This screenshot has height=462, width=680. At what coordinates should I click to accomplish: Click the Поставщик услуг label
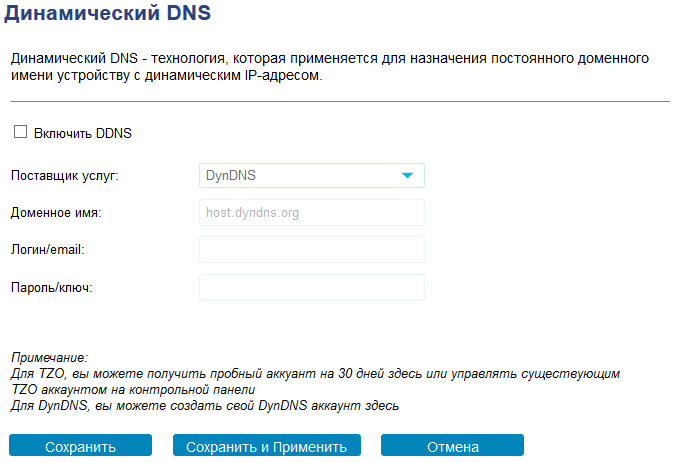coord(64,176)
